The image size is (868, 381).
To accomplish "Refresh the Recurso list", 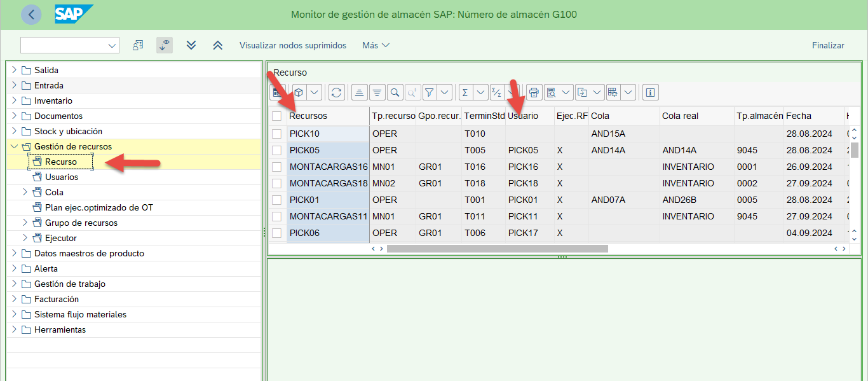I will pos(336,92).
